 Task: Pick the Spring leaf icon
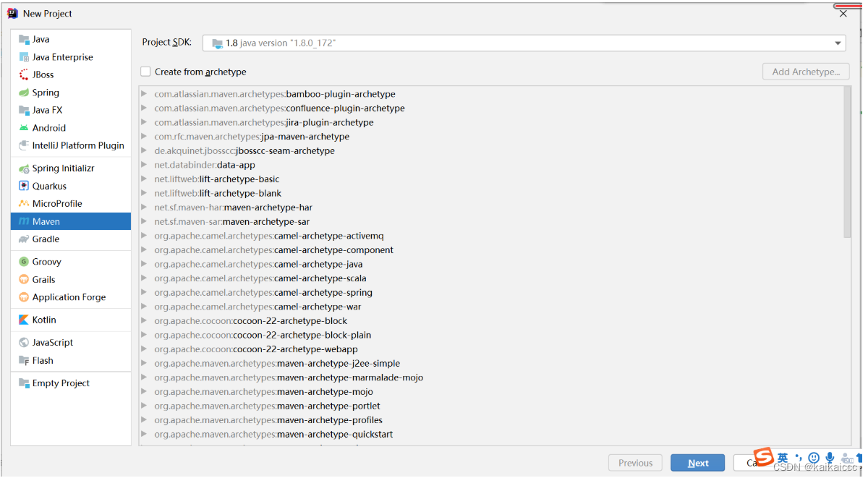pyautogui.click(x=25, y=93)
